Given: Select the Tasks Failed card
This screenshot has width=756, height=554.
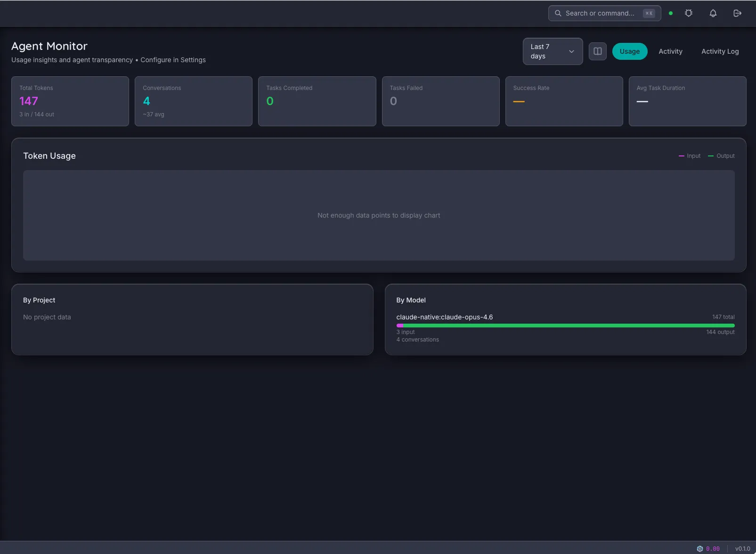Looking at the screenshot, I should pos(441,101).
